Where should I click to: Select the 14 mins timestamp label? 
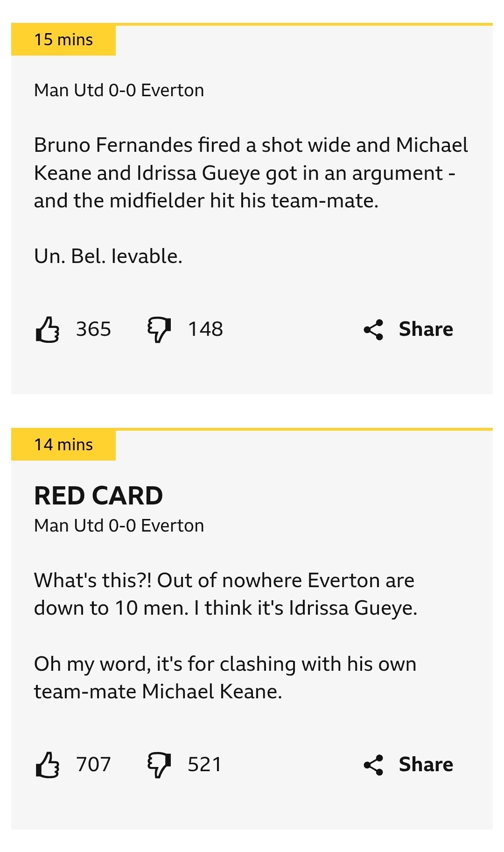(63, 445)
